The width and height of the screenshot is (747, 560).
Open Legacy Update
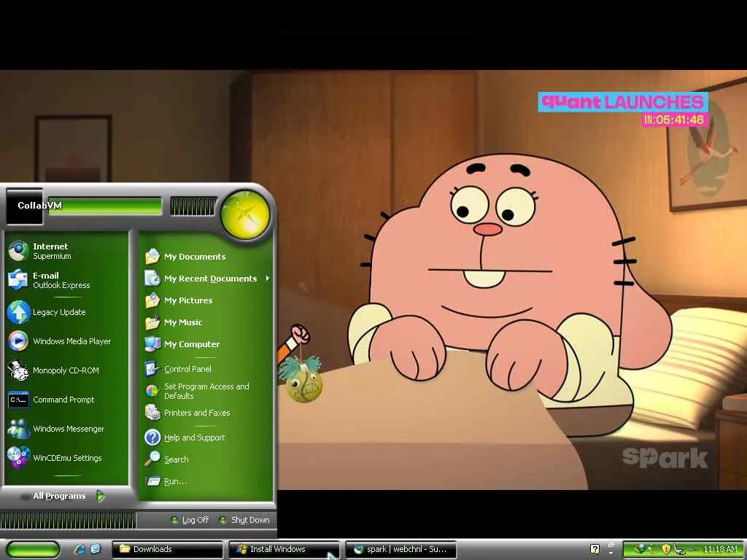coord(66,312)
